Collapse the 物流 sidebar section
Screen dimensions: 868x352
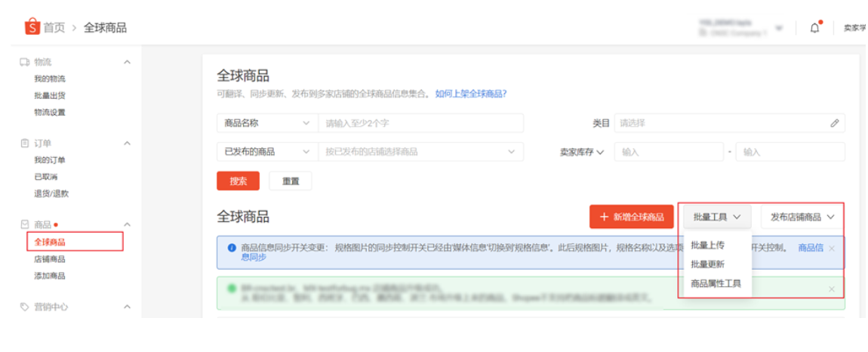click(127, 62)
